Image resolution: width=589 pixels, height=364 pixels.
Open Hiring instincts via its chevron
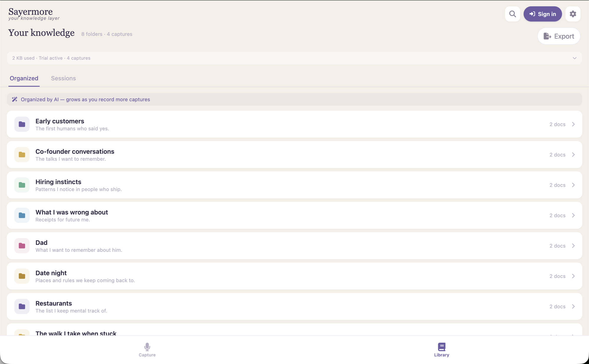click(x=573, y=185)
